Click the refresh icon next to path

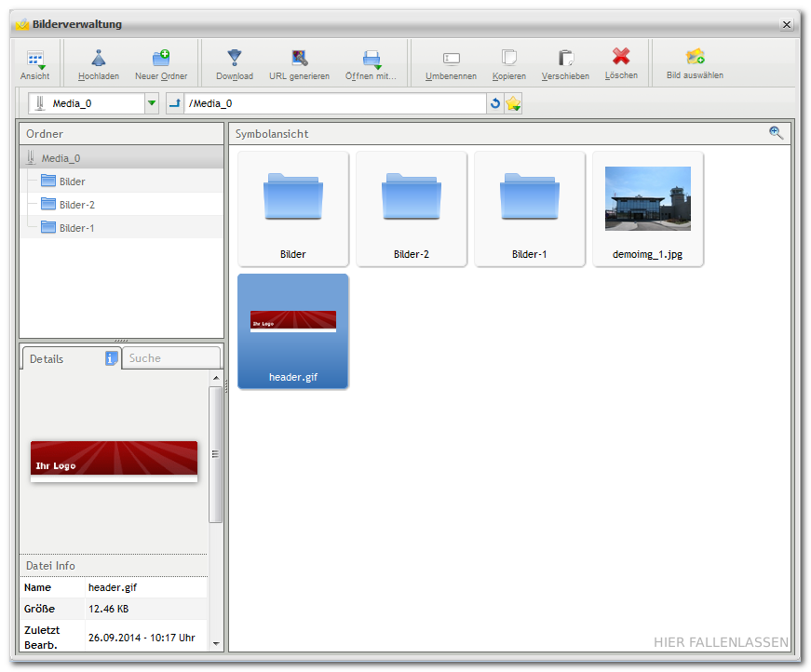(495, 104)
